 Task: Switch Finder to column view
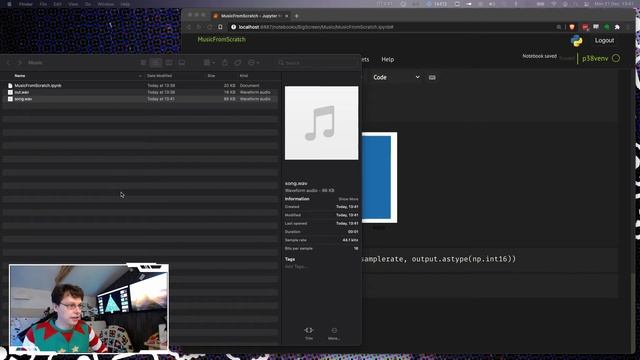(169, 63)
